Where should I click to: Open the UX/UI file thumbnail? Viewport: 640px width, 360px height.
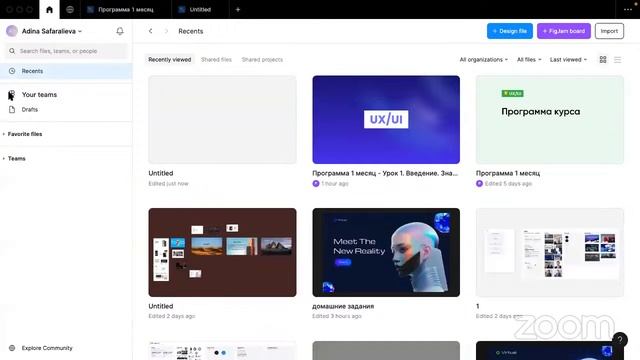(386, 120)
